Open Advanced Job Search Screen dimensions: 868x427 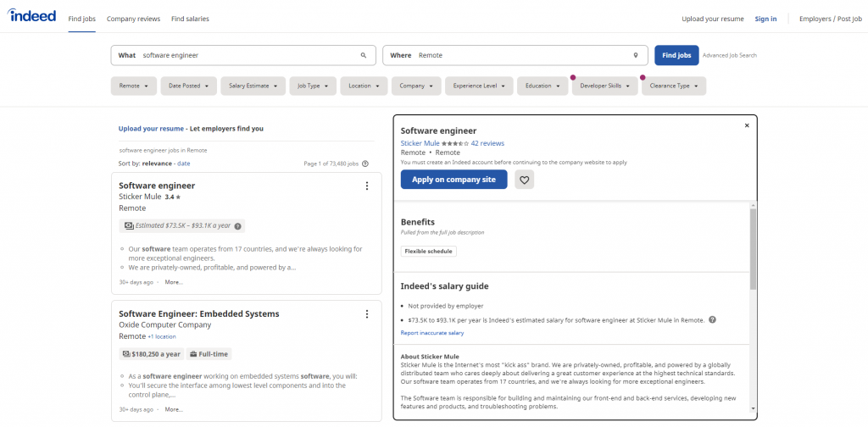[729, 55]
